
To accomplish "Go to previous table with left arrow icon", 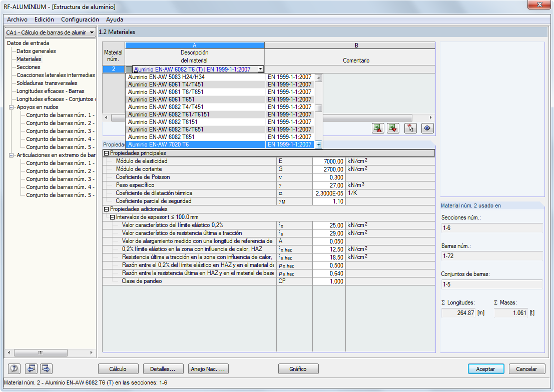I will (x=31, y=368).
